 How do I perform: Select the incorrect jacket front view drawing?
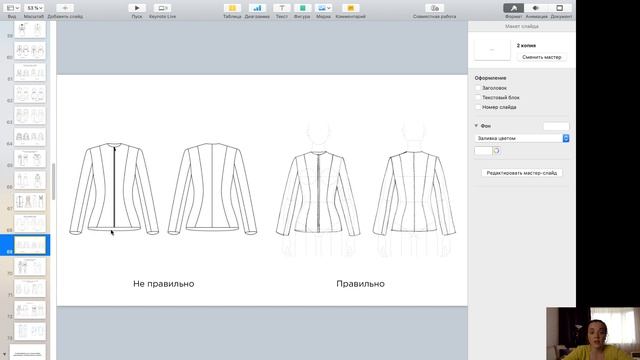(114, 189)
